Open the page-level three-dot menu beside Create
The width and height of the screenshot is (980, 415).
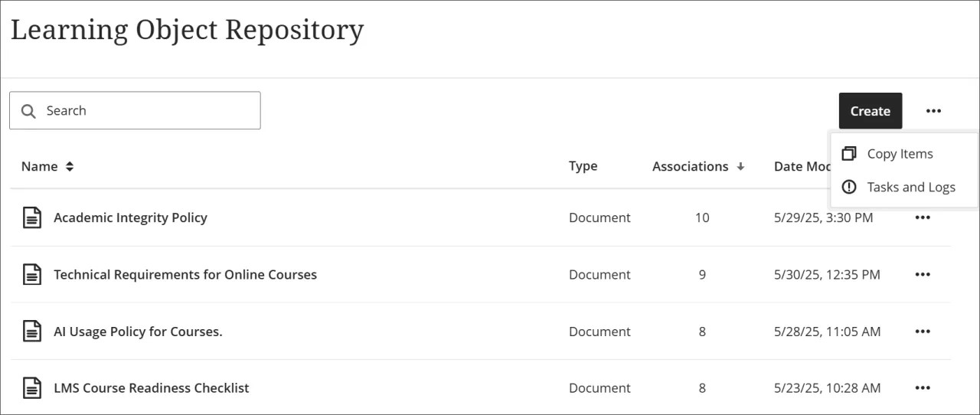coord(933,111)
